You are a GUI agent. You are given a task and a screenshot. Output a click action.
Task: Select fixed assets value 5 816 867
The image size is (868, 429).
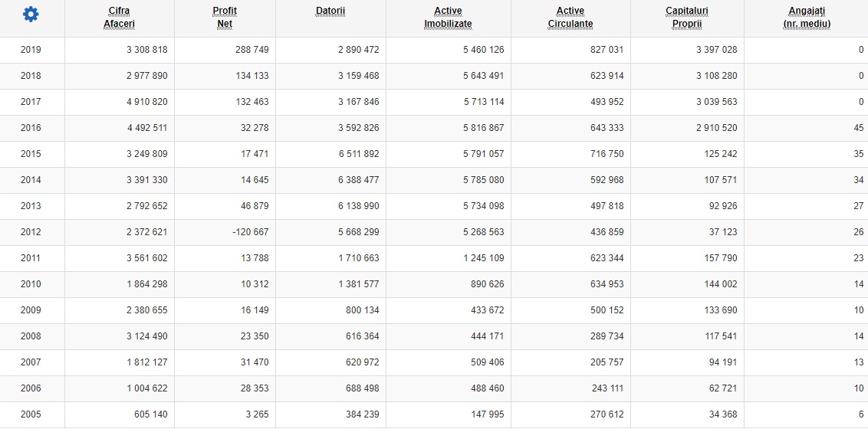pos(483,128)
